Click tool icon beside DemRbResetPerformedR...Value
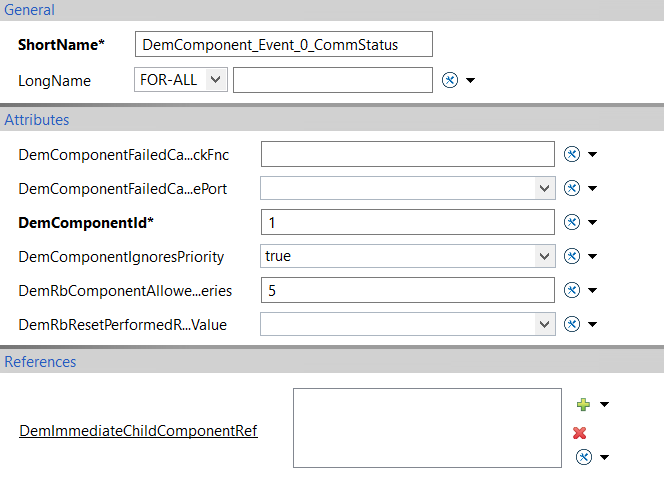The image size is (664, 481). pyautogui.click(x=572, y=324)
